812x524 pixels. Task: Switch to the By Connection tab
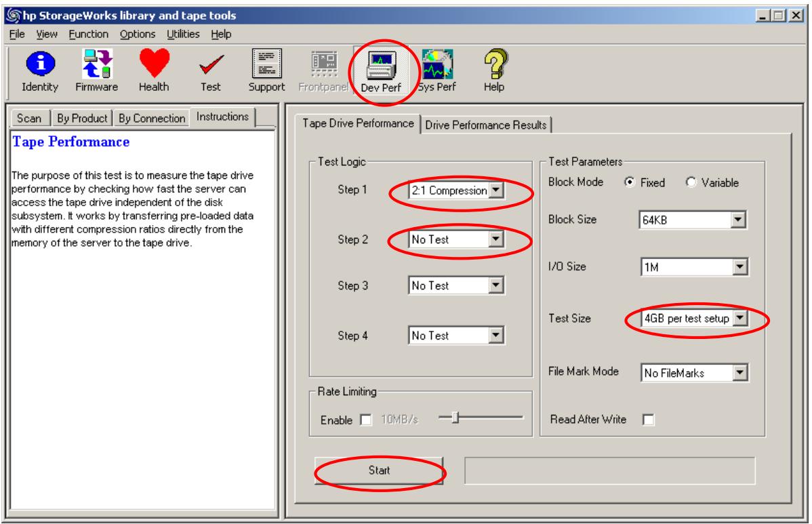(x=152, y=119)
